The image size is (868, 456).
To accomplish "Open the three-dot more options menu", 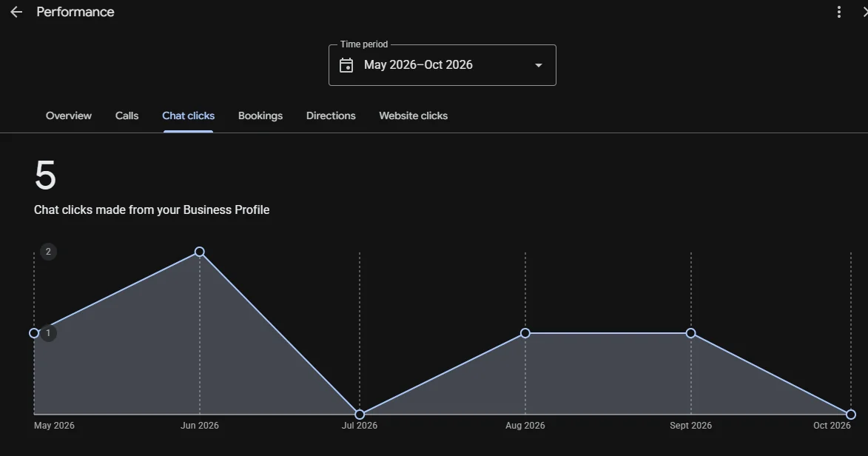I will [x=839, y=12].
